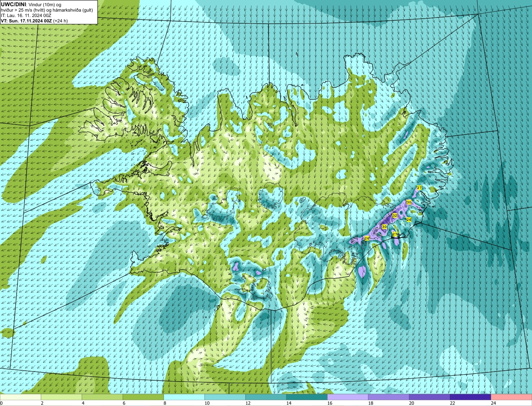The height and width of the screenshot is (406, 532).
Task: Select the 14–16 m/s dark teal legend swatch
Action: click(x=307, y=397)
